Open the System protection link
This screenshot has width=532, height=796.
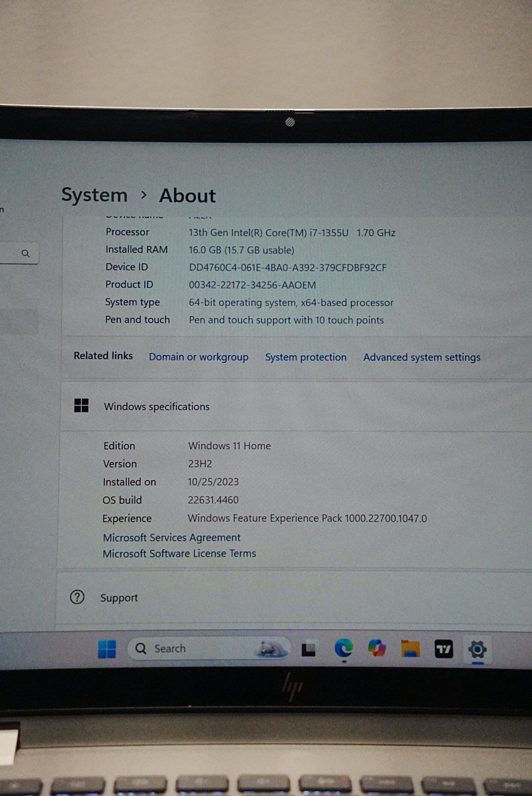[x=305, y=358]
